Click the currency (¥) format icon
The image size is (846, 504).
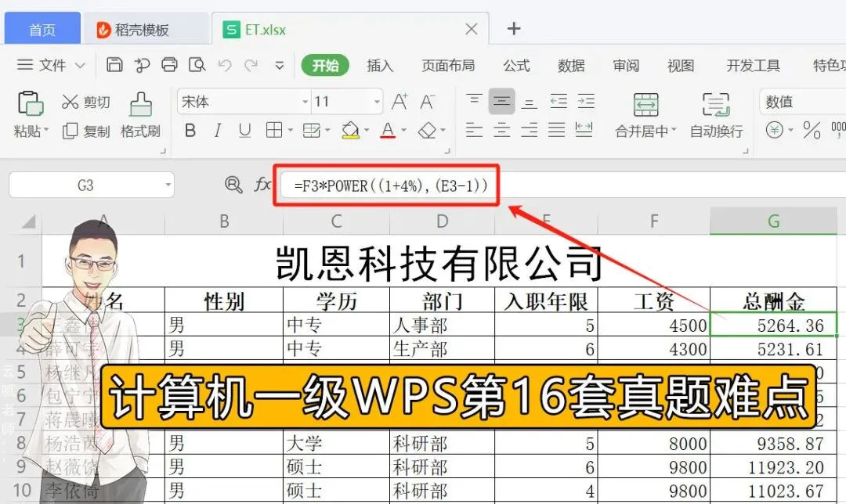click(x=774, y=130)
